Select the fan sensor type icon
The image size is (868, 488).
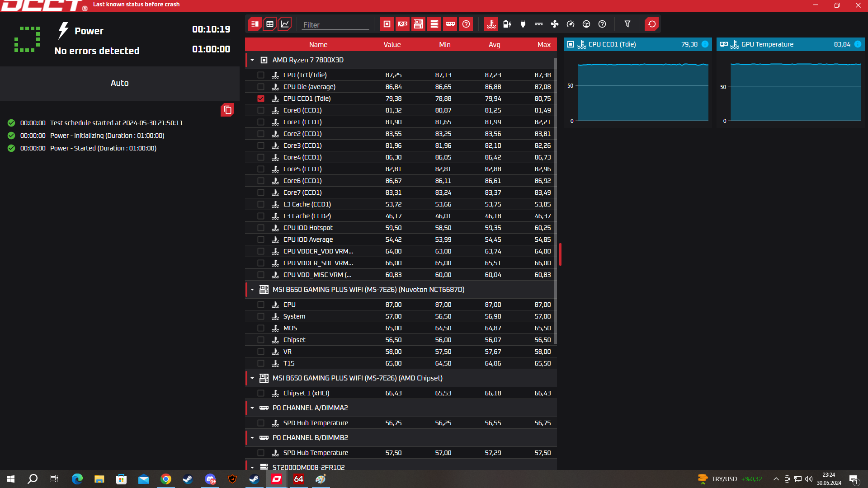[x=555, y=24]
